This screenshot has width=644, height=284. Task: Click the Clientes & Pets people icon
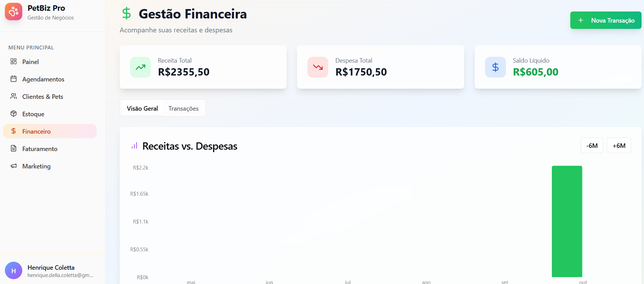14,96
